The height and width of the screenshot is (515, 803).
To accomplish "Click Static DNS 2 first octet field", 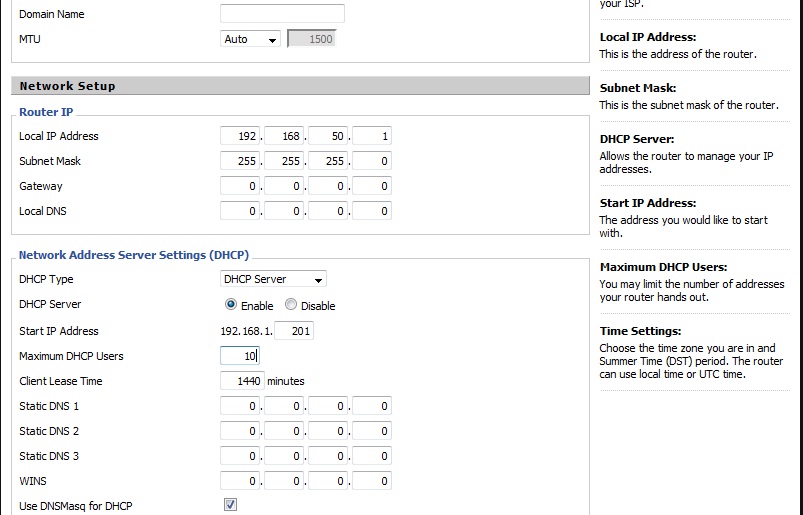I will click(240, 431).
